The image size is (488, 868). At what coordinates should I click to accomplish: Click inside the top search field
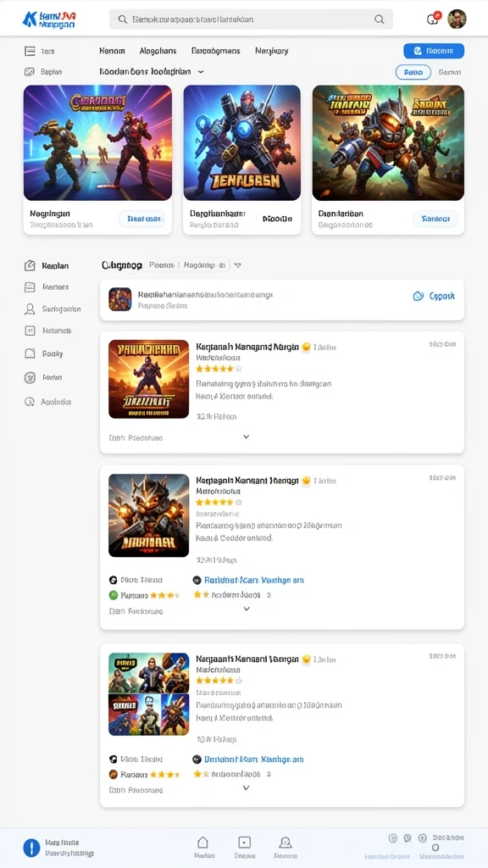[x=251, y=19]
